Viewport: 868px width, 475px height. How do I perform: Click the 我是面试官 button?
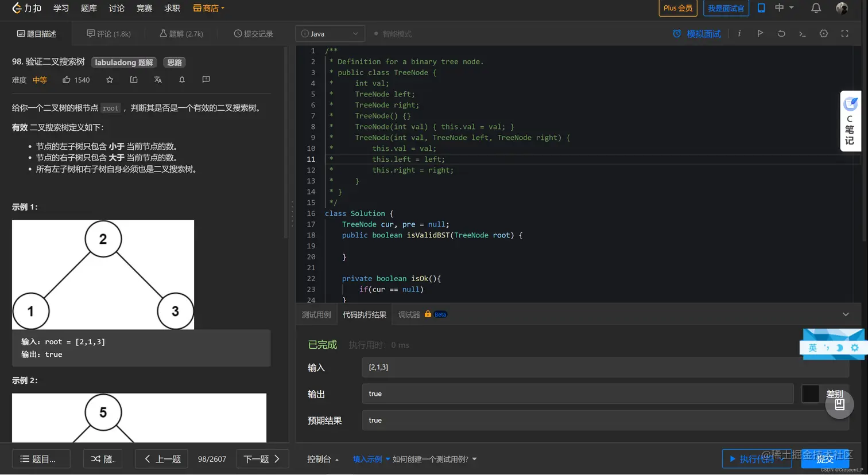(726, 8)
